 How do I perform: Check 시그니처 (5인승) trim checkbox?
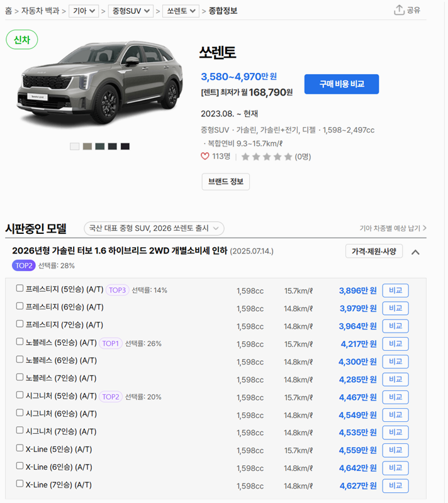[20, 395]
